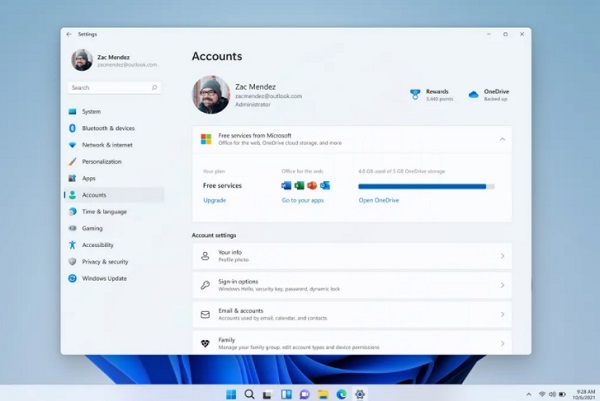Click the search magnifier in Settings search box
This screenshot has width=600, height=401.
[x=154, y=88]
